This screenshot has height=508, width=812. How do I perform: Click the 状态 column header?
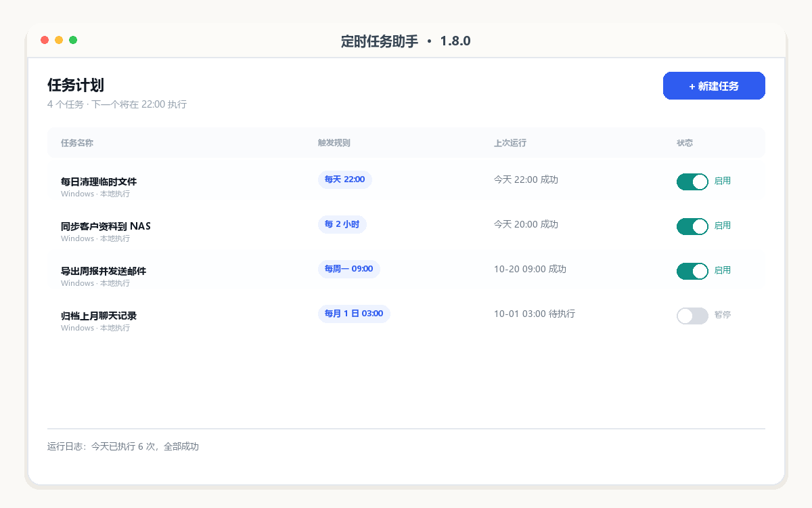(685, 143)
